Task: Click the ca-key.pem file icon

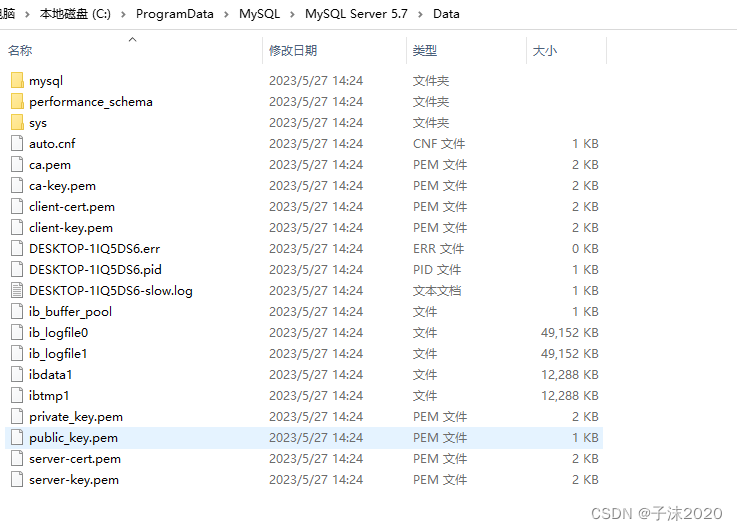Action: 17,186
